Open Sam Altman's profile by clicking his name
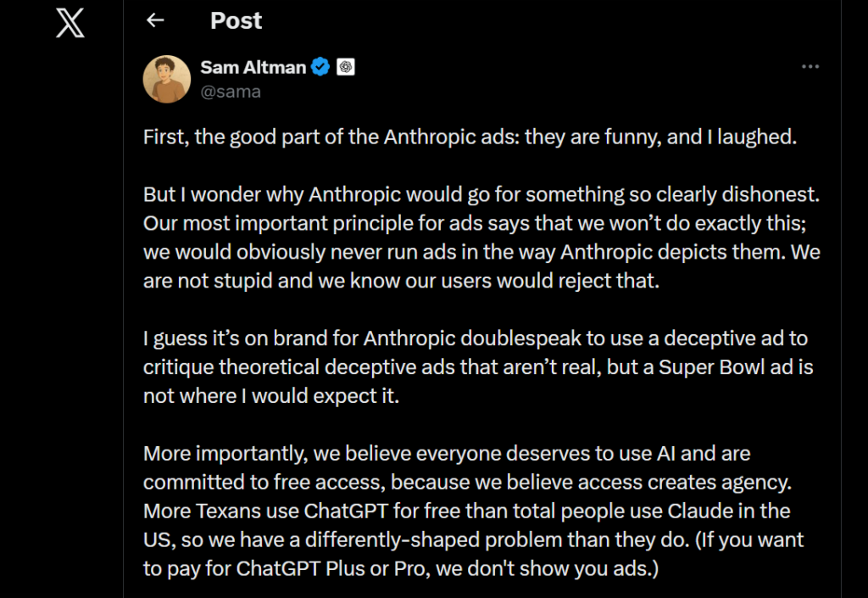The height and width of the screenshot is (598, 868). (254, 66)
